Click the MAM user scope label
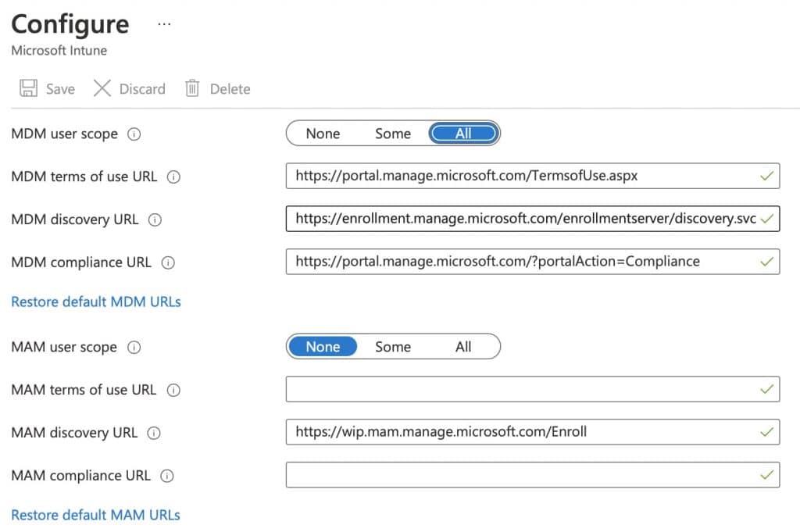800x532 pixels. [x=64, y=348]
